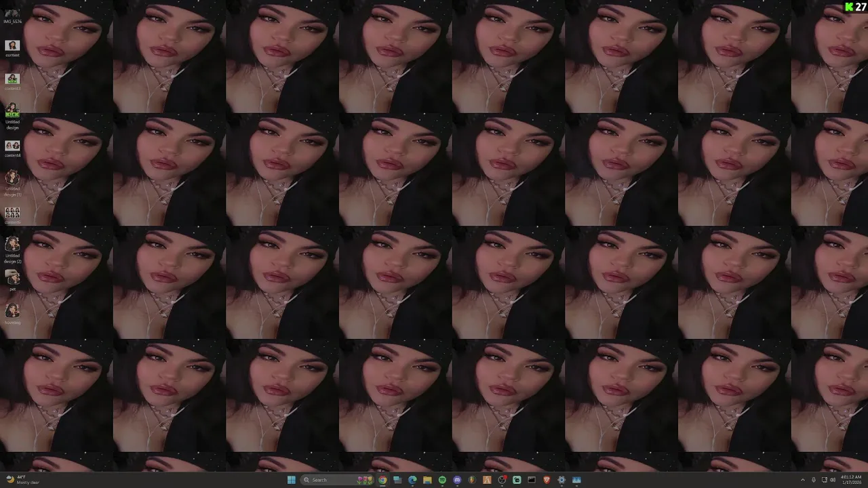Screen dimensions: 868x488
Task: Open OBS Studio from taskbar
Action: tap(502, 480)
